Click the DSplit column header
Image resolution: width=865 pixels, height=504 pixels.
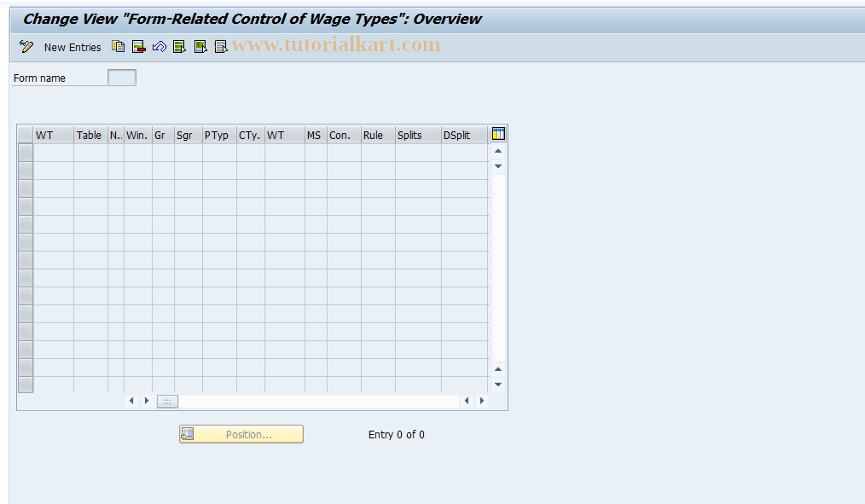click(x=465, y=135)
